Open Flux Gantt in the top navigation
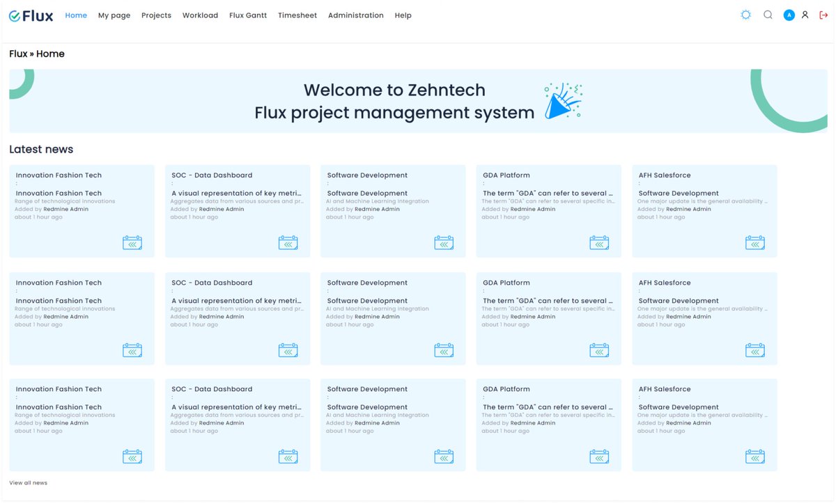The image size is (836, 504). (248, 15)
